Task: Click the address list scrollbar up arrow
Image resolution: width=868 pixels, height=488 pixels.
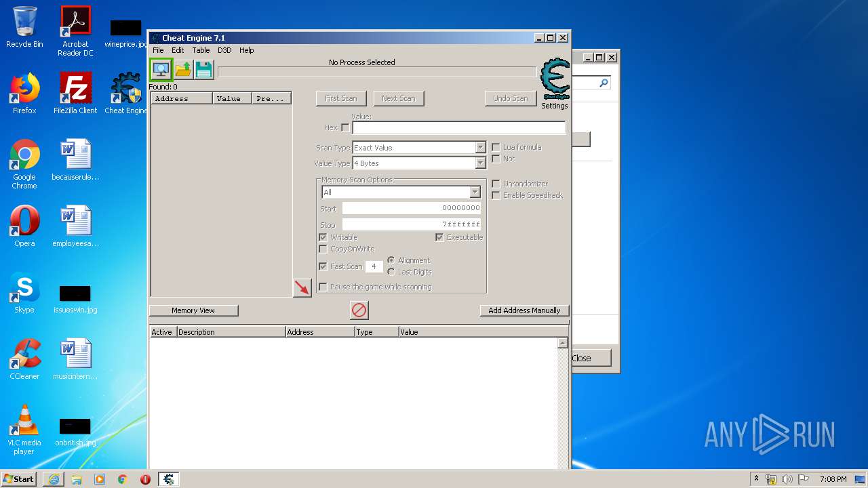Action: point(562,343)
